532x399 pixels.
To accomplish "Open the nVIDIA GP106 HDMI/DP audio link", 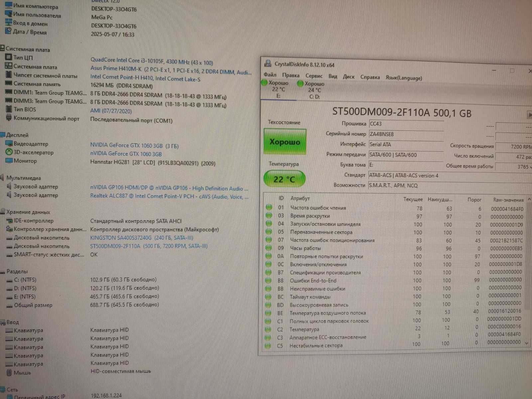I will [169, 188].
